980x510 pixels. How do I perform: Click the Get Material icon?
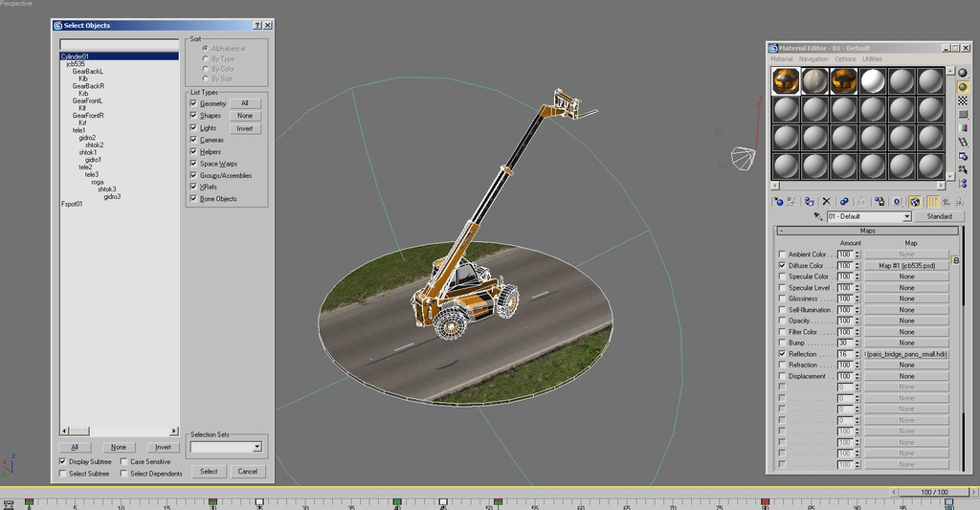[x=778, y=202]
